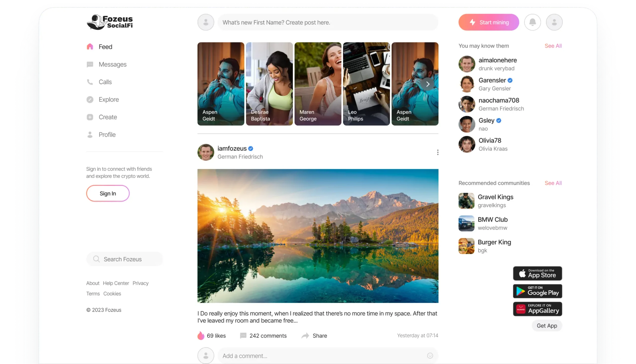
Task: Click the search magnifier icon
Action: (x=96, y=259)
